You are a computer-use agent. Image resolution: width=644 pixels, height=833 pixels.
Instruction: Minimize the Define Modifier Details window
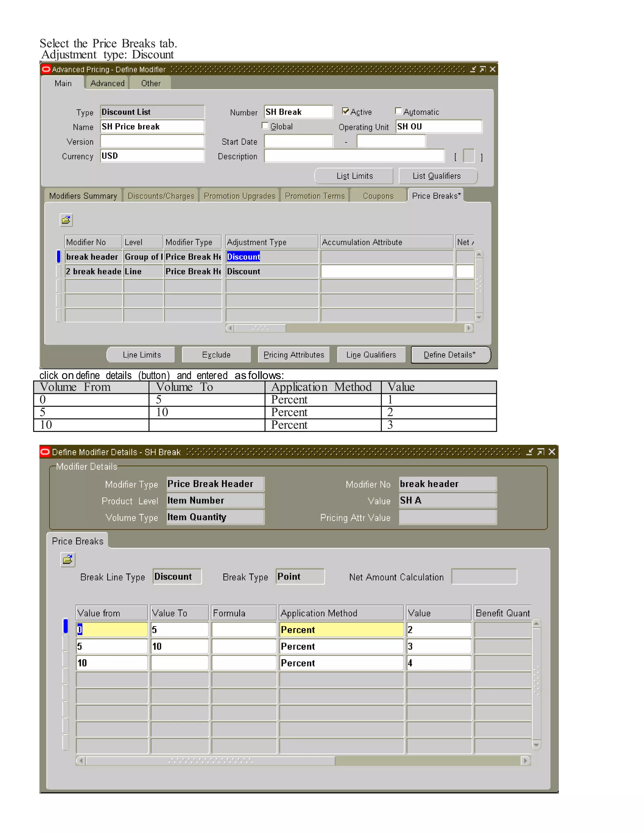point(530,452)
